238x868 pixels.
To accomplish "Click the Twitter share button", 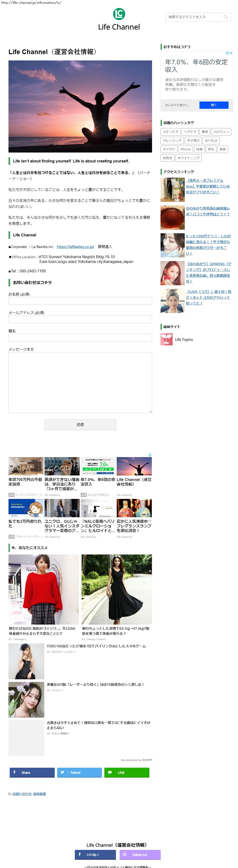I will (x=79, y=772).
